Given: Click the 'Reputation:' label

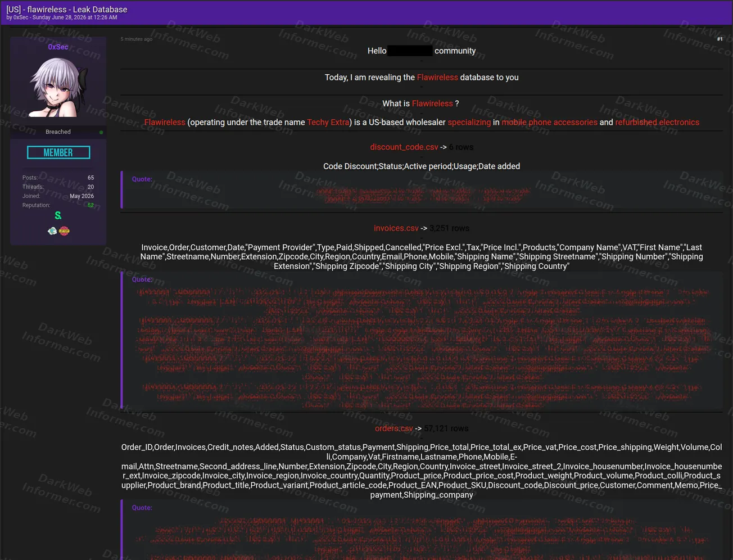Looking at the screenshot, I should (37, 205).
